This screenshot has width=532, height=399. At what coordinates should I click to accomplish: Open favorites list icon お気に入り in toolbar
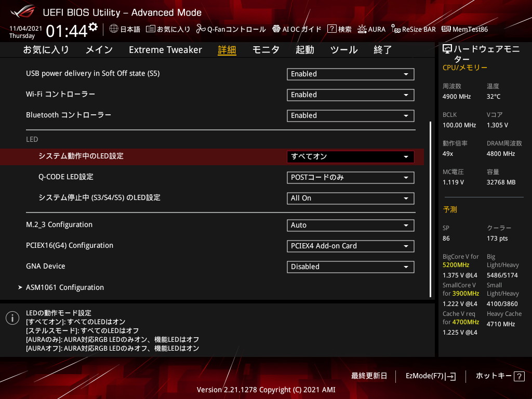click(x=150, y=29)
